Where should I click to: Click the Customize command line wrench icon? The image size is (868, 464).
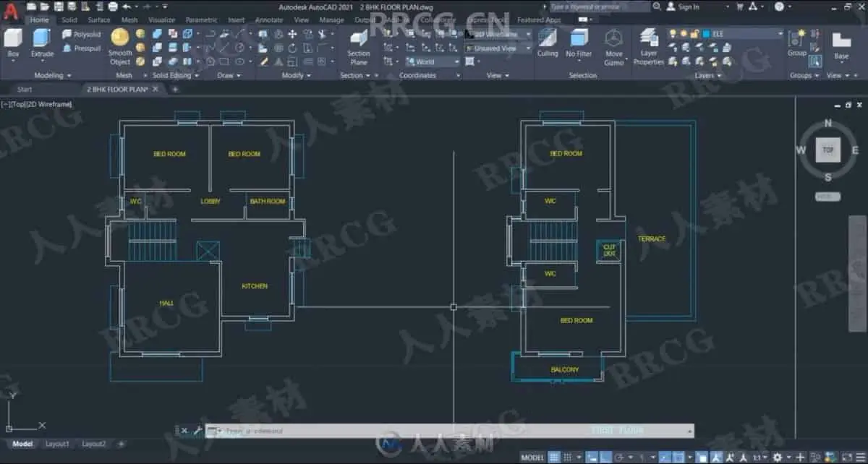(x=197, y=431)
